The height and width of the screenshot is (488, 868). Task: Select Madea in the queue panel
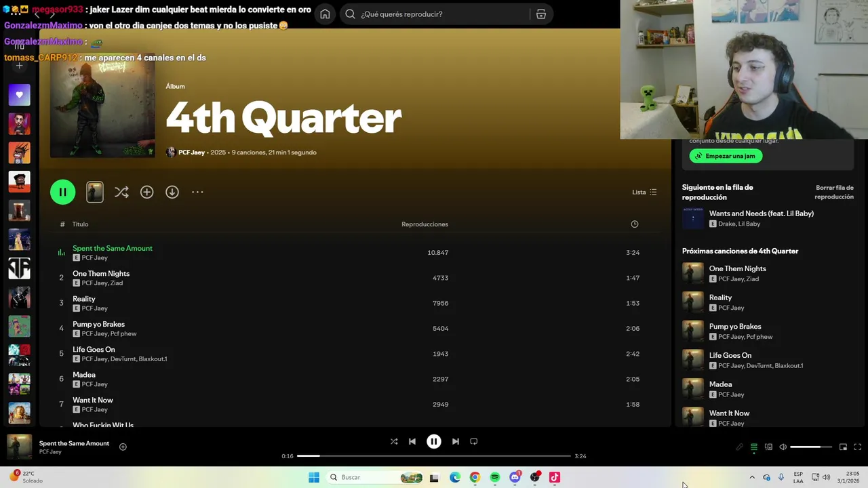[x=720, y=384]
